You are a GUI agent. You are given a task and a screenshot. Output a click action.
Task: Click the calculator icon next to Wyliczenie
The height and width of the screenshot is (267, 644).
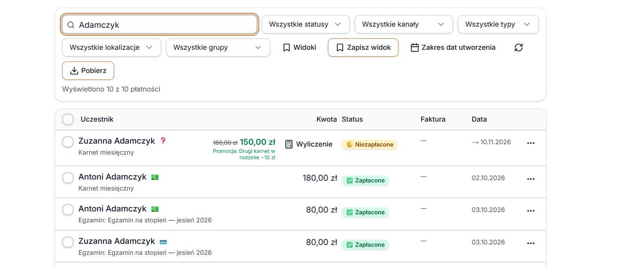coord(289,144)
